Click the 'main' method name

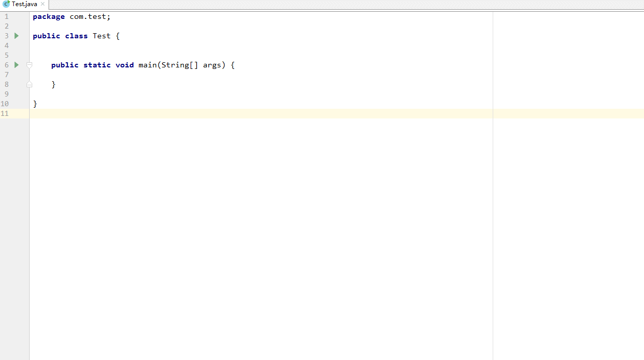pyautogui.click(x=147, y=65)
